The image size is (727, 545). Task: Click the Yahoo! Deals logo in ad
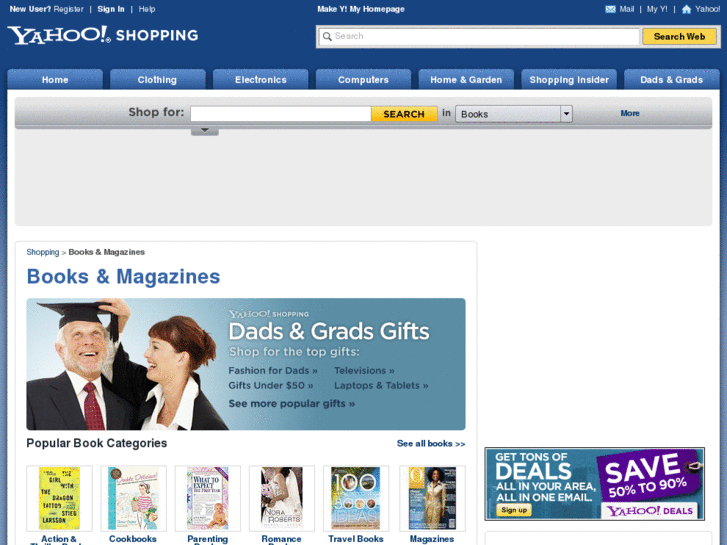tap(649, 511)
